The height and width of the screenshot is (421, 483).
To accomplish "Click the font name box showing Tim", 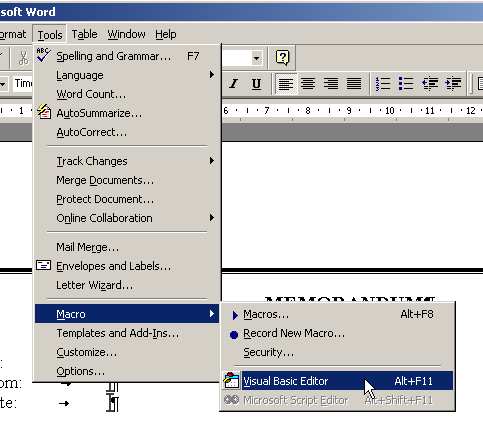I will [x=23, y=83].
